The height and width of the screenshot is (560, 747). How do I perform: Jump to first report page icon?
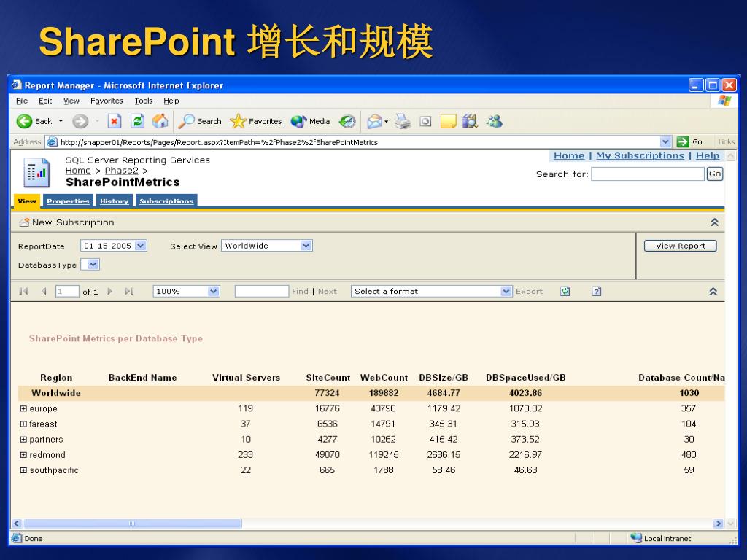click(23, 292)
